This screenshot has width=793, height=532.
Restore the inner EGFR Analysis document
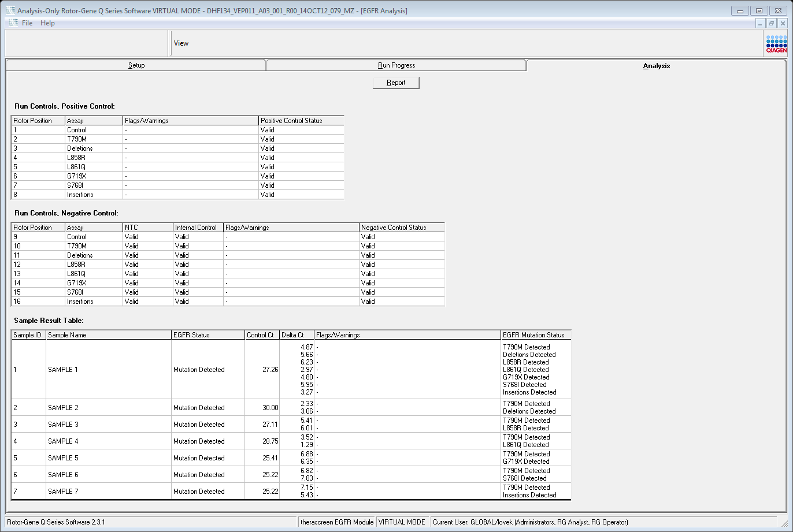[x=772, y=23]
